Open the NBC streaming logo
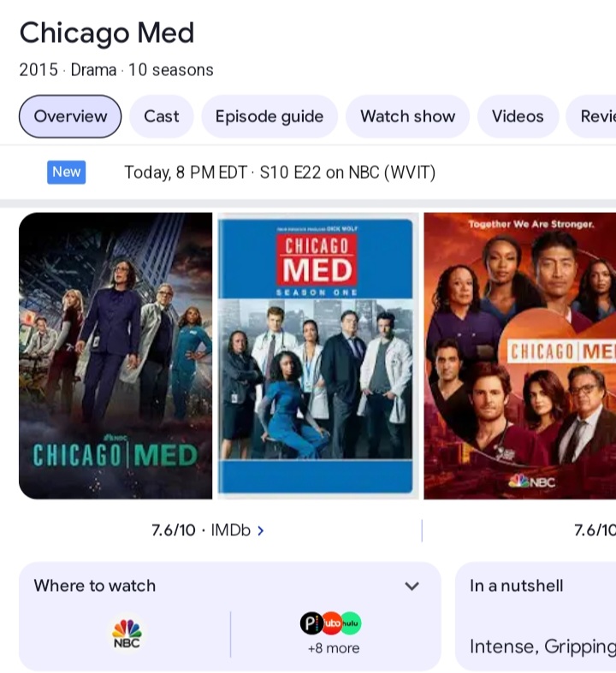Screen dimensions: 616x673 (x=127, y=634)
